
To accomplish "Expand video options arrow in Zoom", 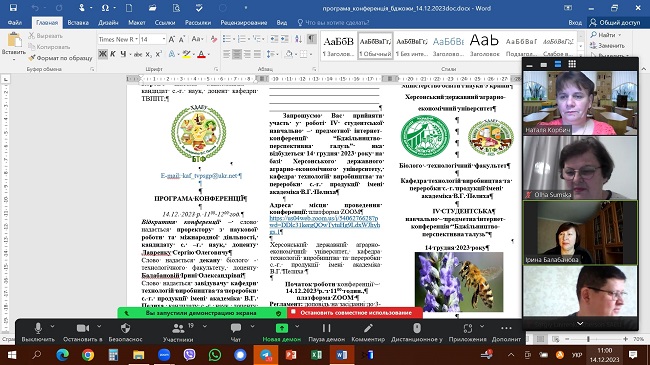I will coord(99,327).
